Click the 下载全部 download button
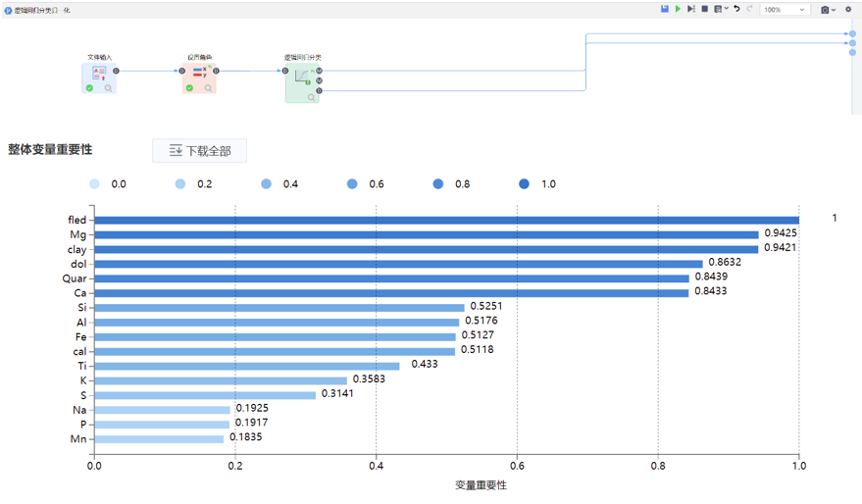Viewport: 862px width, 504px height. [199, 150]
